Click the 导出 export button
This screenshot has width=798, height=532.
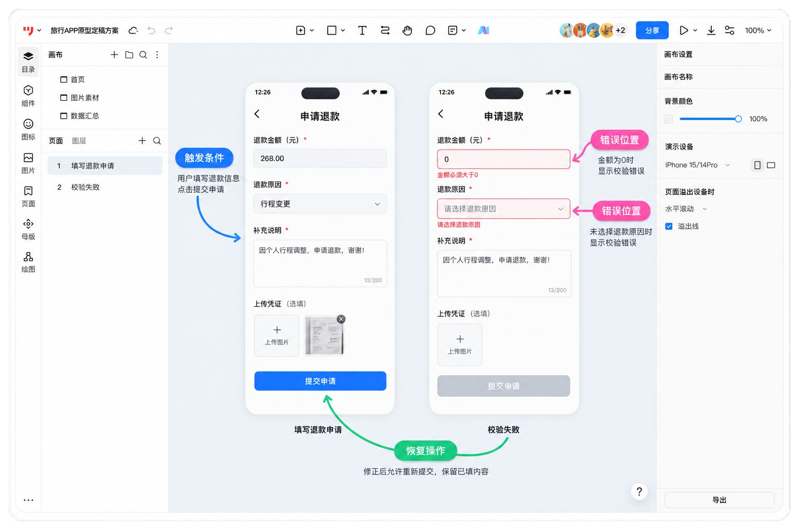720,500
